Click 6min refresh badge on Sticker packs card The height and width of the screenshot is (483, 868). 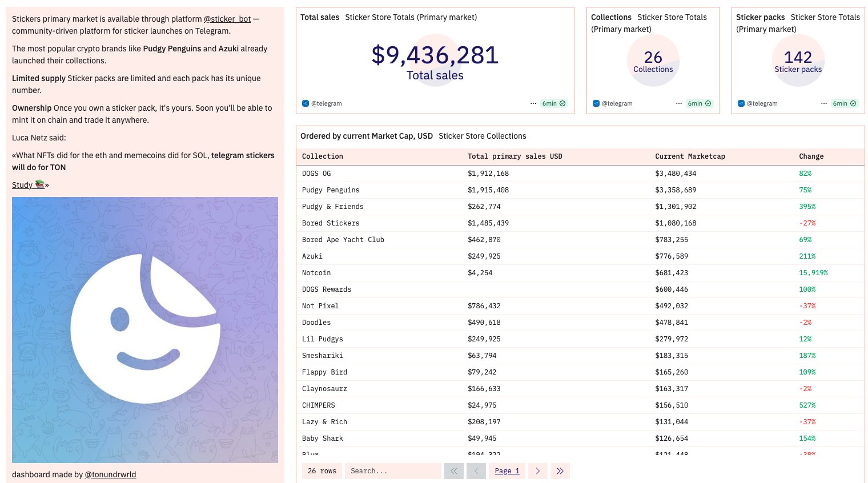pyautogui.click(x=845, y=103)
